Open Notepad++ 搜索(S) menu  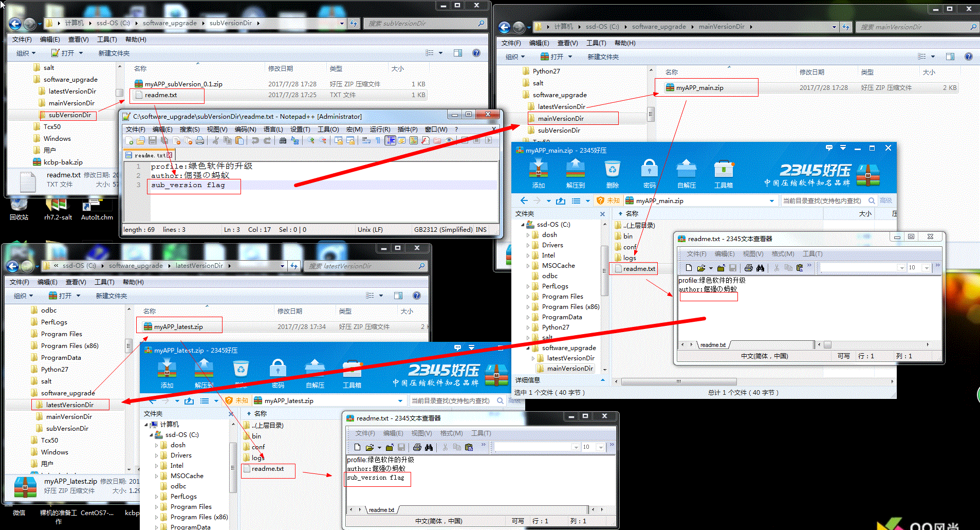(189, 129)
